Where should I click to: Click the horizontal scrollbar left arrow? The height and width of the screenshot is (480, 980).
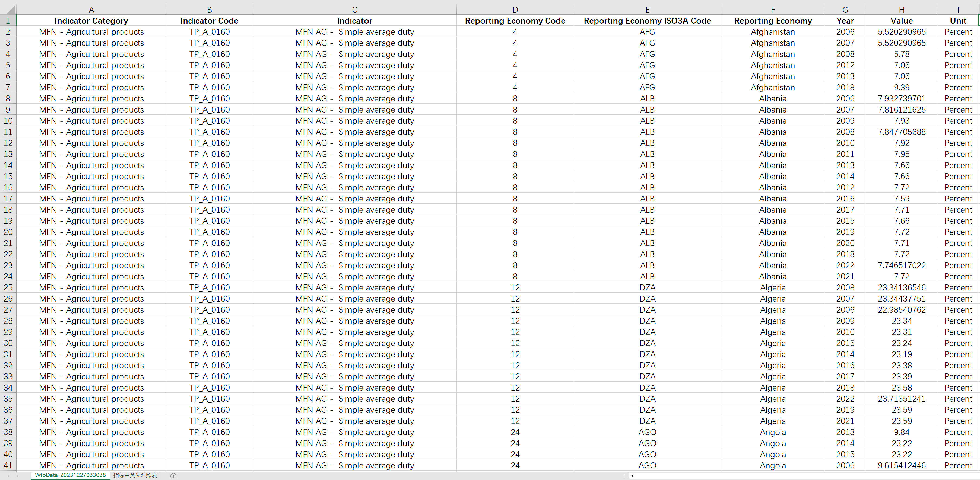tap(632, 476)
